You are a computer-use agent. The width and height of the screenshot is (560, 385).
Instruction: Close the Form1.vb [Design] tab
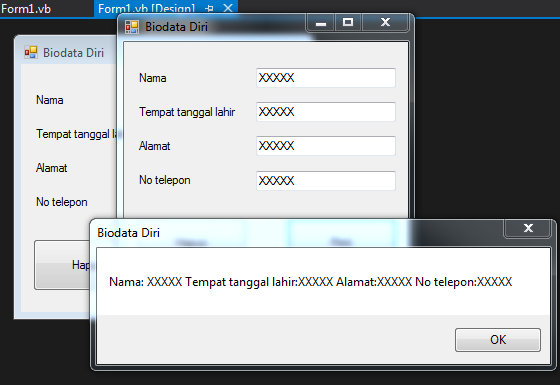pyautogui.click(x=228, y=8)
